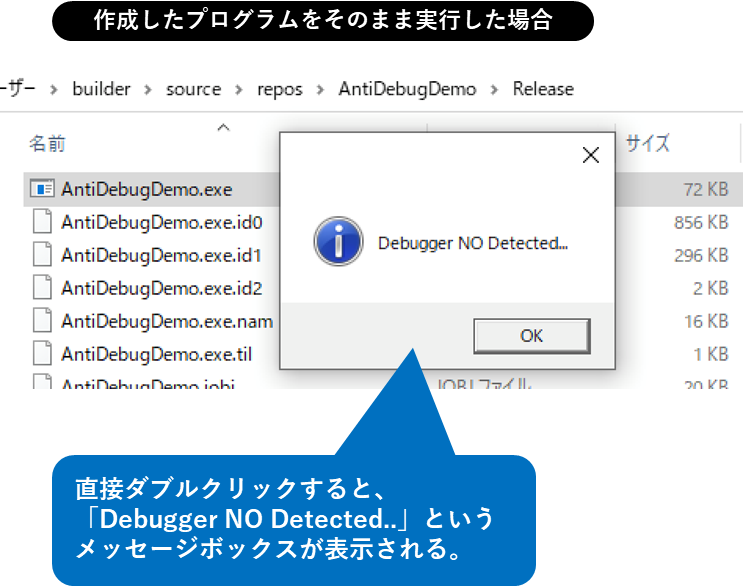The height and width of the screenshot is (586, 743).
Task: Expand the chevron after repos breadcrumb
Action: [320, 90]
